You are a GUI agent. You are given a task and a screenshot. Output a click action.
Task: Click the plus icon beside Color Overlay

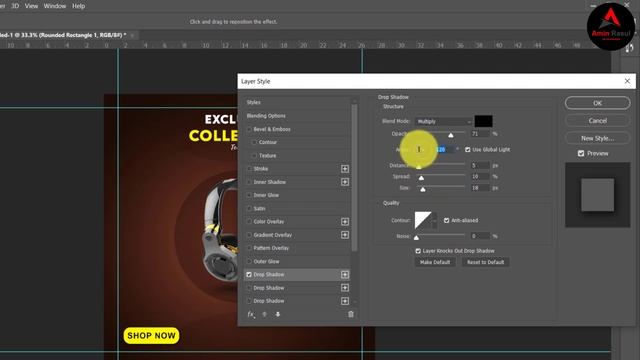[x=345, y=222]
